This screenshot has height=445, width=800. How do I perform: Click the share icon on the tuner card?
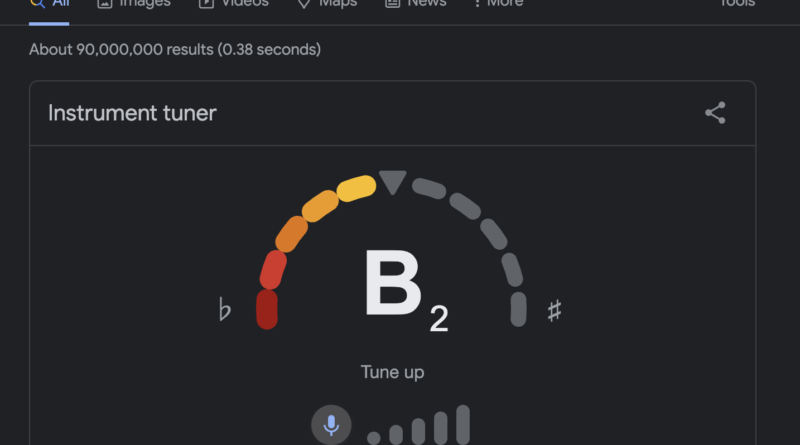[x=715, y=113]
